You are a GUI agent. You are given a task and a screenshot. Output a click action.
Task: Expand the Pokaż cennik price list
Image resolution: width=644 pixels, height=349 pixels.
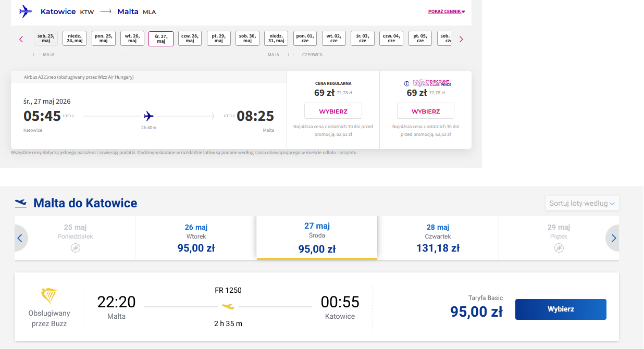pos(447,11)
